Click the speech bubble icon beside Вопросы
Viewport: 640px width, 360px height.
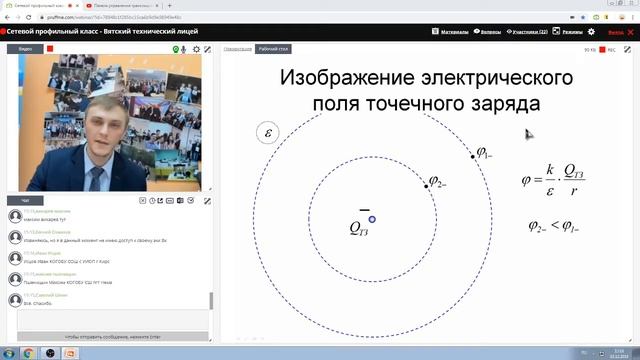pos(476,31)
